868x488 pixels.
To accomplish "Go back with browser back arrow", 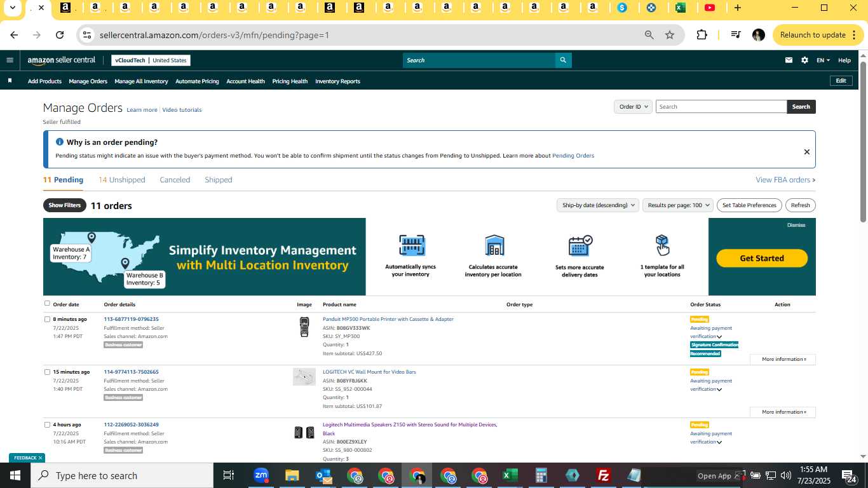I will (14, 35).
